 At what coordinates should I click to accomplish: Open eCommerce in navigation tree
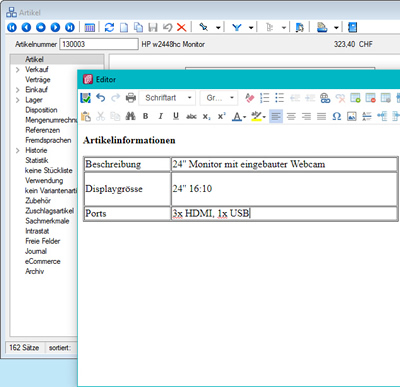42,261
